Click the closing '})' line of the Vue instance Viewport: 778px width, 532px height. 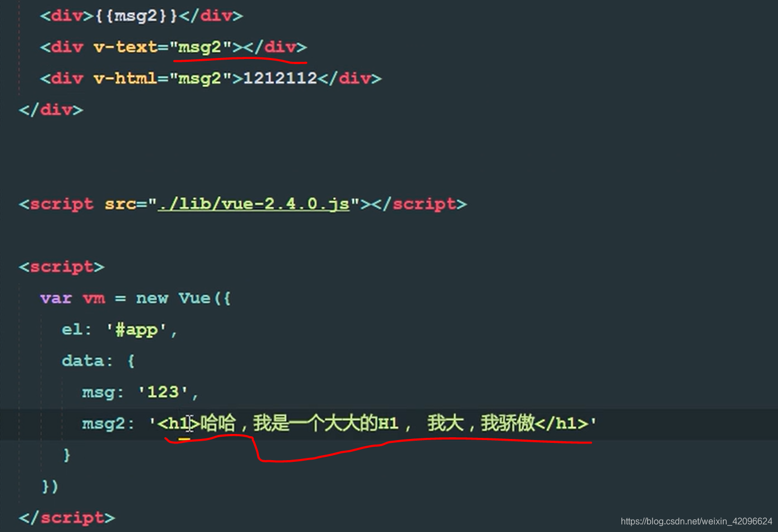coord(50,486)
